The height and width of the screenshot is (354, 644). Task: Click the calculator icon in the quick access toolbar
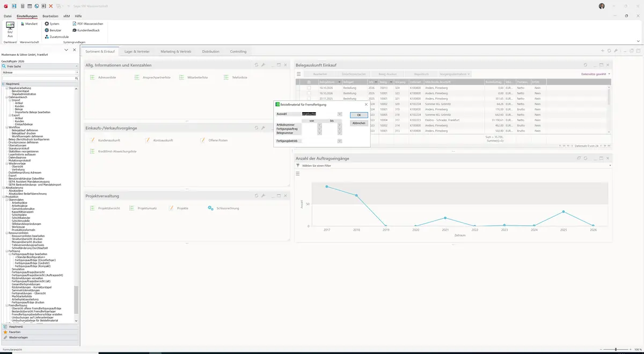pyautogui.click(x=22, y=6)
